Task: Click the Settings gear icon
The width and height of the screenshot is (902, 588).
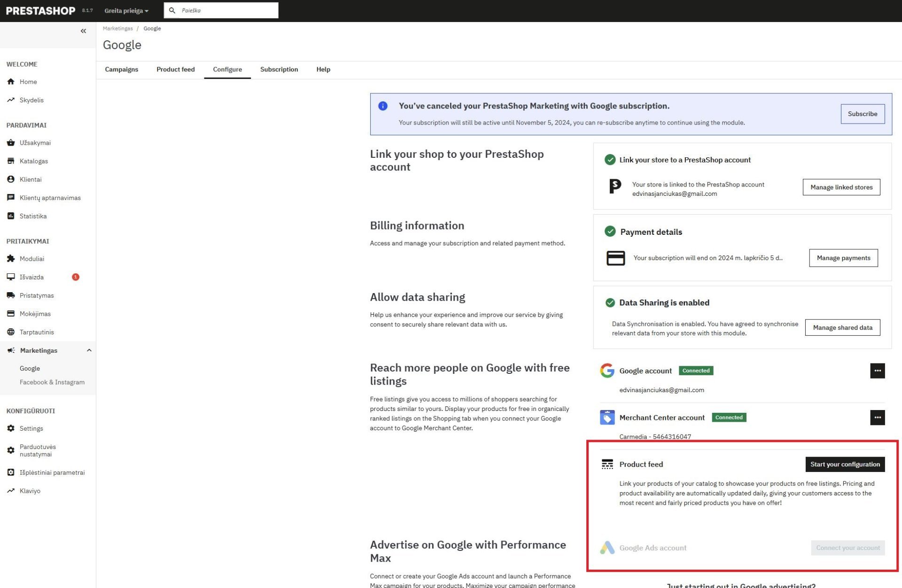Action: point(11,428)
